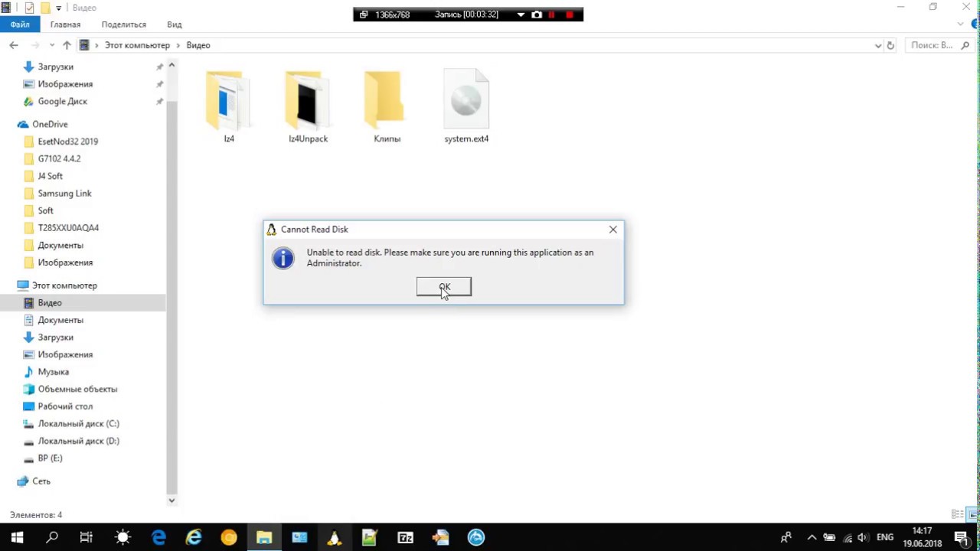Open Task View on taskbar
The image size is (980, 551).
[x=87, y=537]
